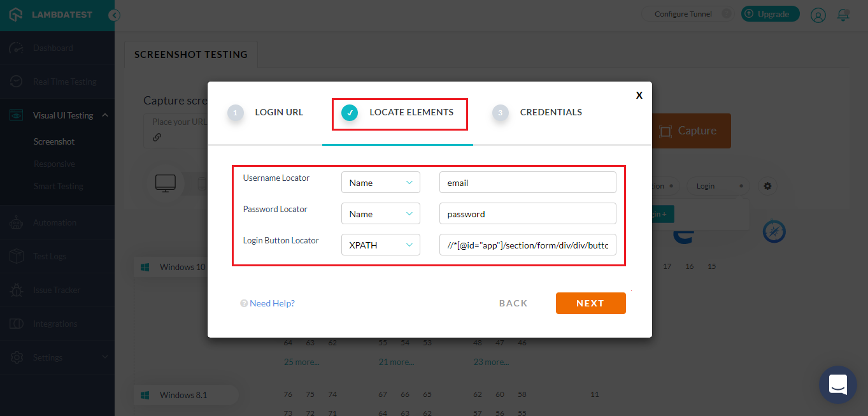This screenshot has height=416, width=868.
Task: Click the user profile icon
Action: [x=818, y=15]
